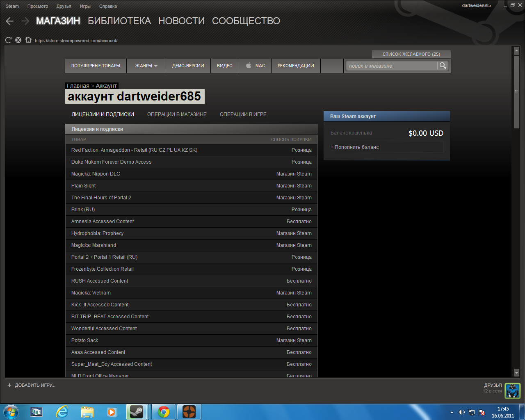Click Hydrophobia: Prophecy row
Viewport: 525px width, 420px height.
tap(192, 233)
